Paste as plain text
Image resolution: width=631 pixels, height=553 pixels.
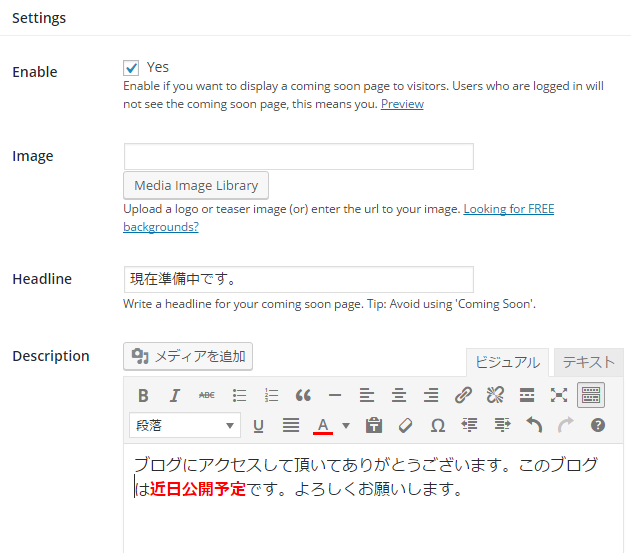click(374, 425)
